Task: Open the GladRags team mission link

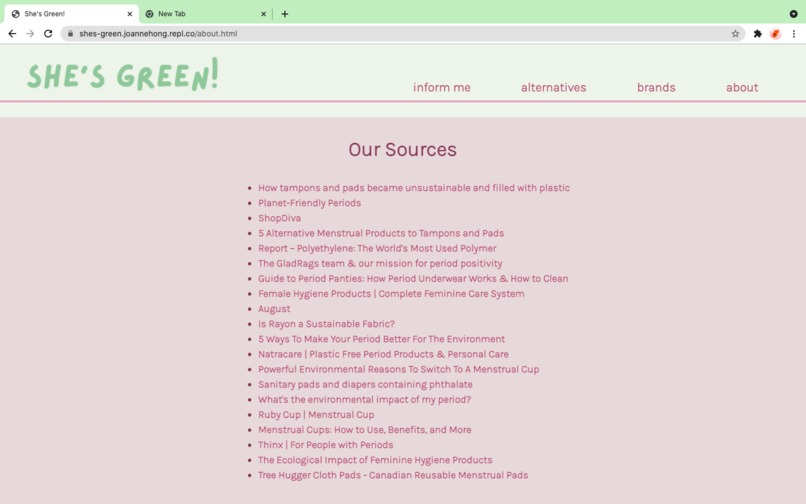Action: (x=380, y=263)
